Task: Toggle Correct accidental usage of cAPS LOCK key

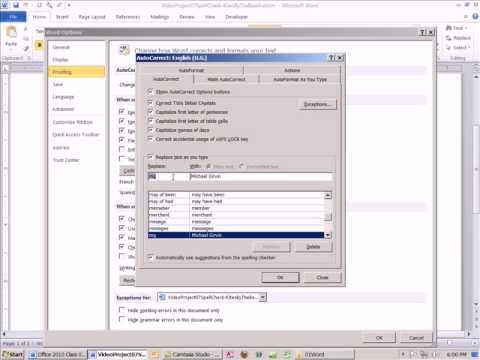Action: point(150,139)
